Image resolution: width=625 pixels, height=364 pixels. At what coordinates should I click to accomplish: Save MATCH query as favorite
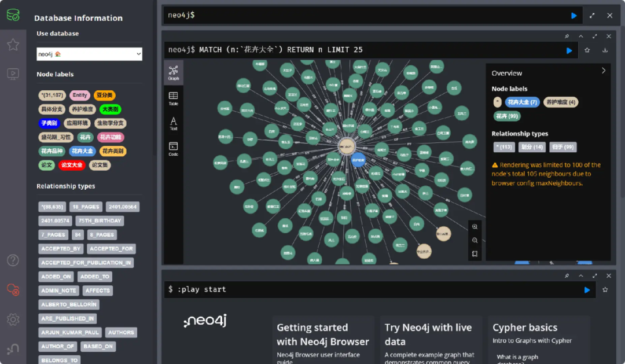587,50
